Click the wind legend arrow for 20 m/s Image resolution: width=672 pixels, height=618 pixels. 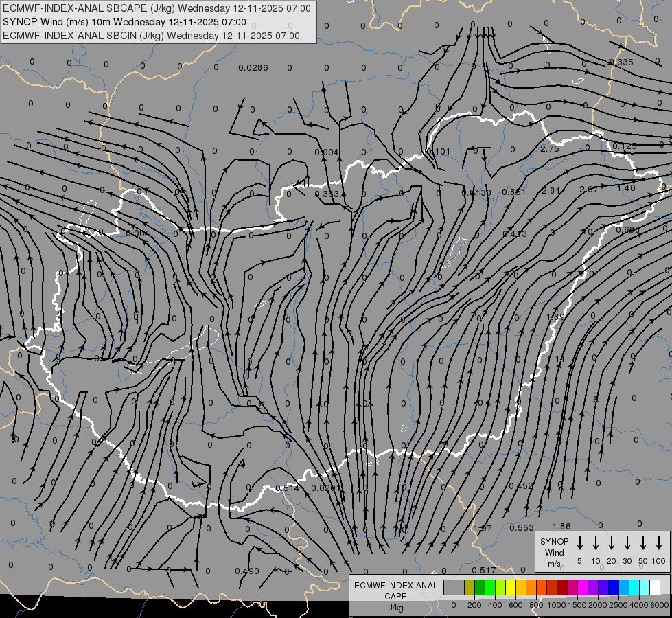click(612, 542)
